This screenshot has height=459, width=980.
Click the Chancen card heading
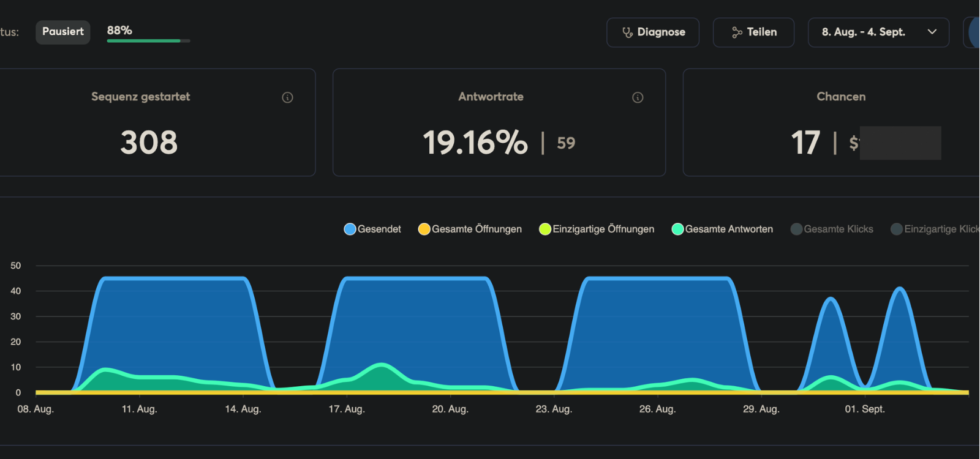click(841, 97)
